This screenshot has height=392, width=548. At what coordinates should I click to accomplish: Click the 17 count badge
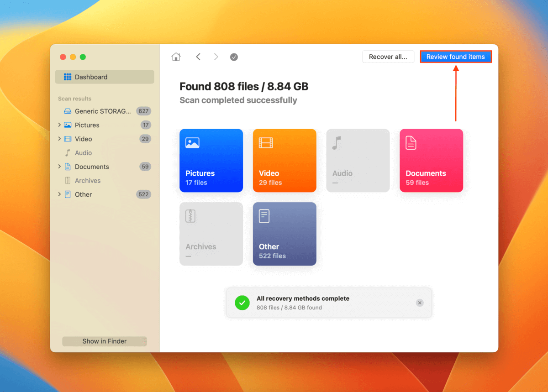tap(146, 125)
